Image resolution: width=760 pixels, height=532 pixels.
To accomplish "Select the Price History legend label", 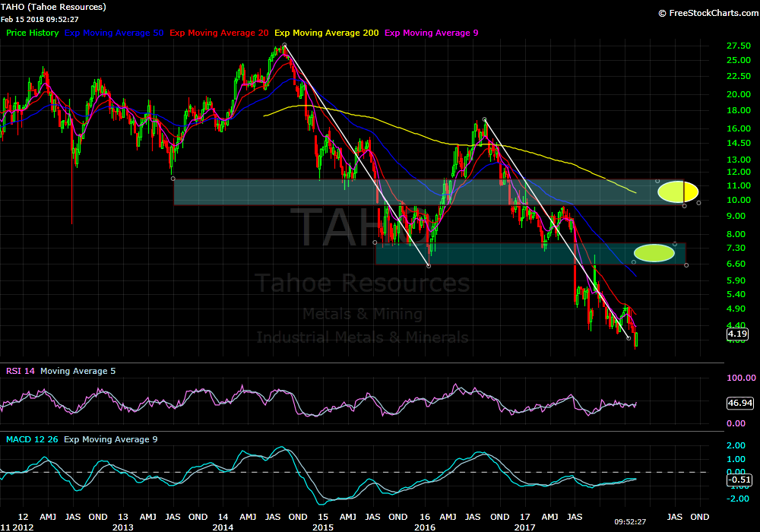I will (33, 33).
